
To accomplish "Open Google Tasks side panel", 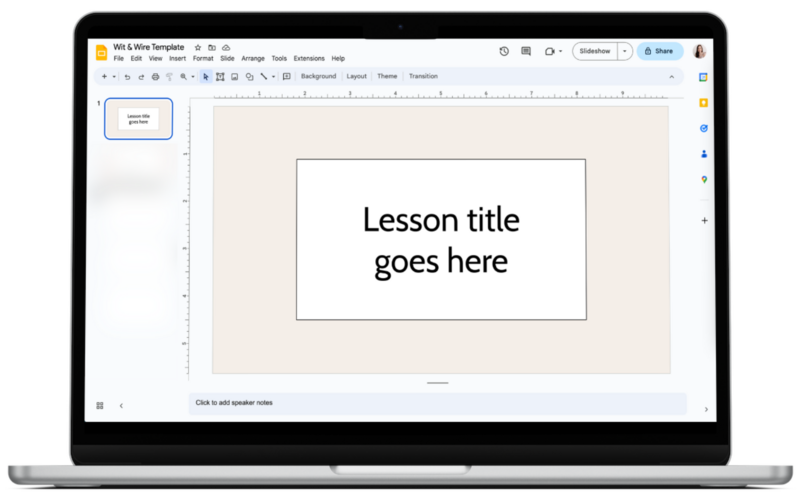I will click(x=704, y=128).
